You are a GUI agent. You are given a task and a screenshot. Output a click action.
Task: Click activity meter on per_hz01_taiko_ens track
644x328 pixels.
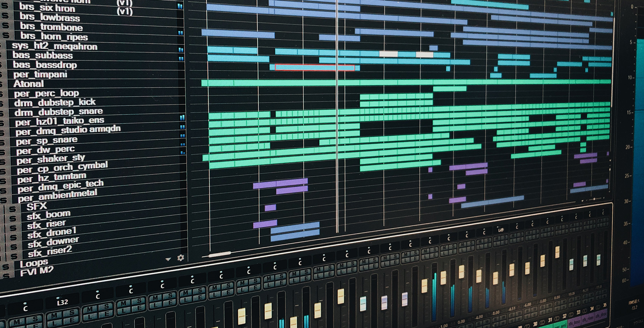click(182, 117)
